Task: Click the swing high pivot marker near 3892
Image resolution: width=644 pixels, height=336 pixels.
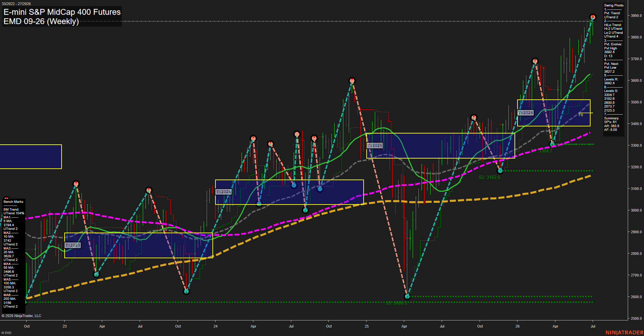Action: pyautogui.click(x=593, y=17)
